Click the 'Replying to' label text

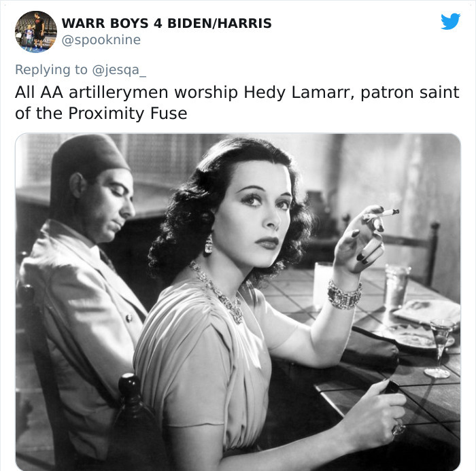tap(51, 70)
